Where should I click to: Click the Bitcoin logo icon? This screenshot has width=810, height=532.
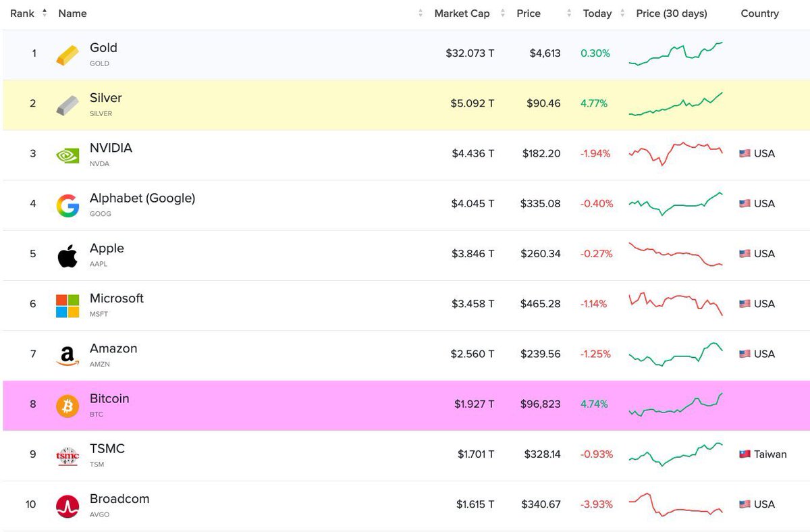[67, 406]
